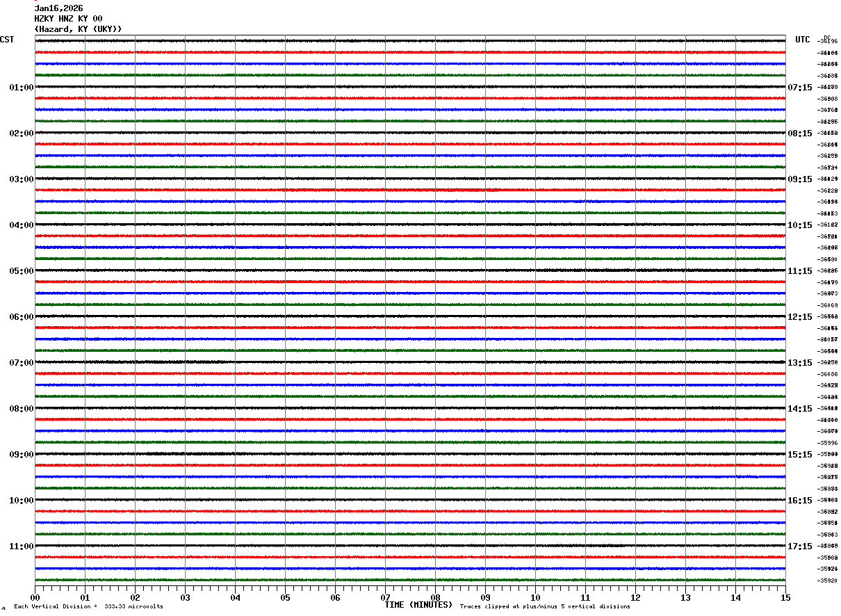Select the Traces clipped at plus/minus 5 note

tap(545, 607)
